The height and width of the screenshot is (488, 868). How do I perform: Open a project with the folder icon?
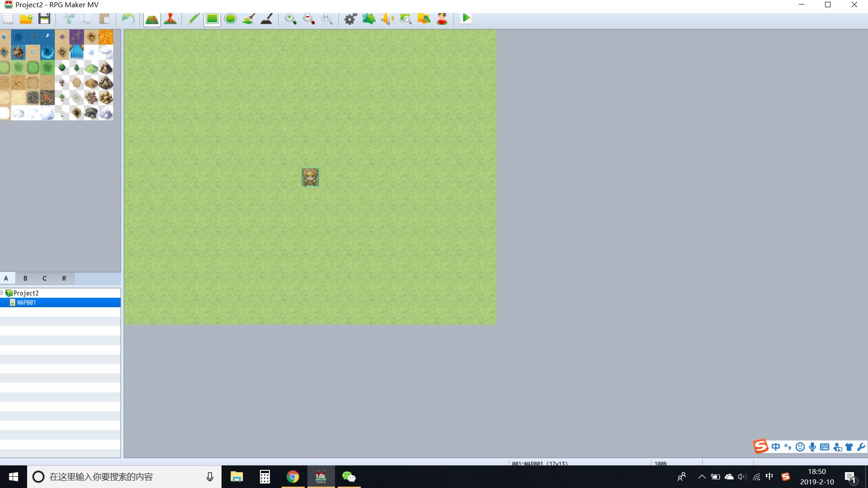coord(26,19)
